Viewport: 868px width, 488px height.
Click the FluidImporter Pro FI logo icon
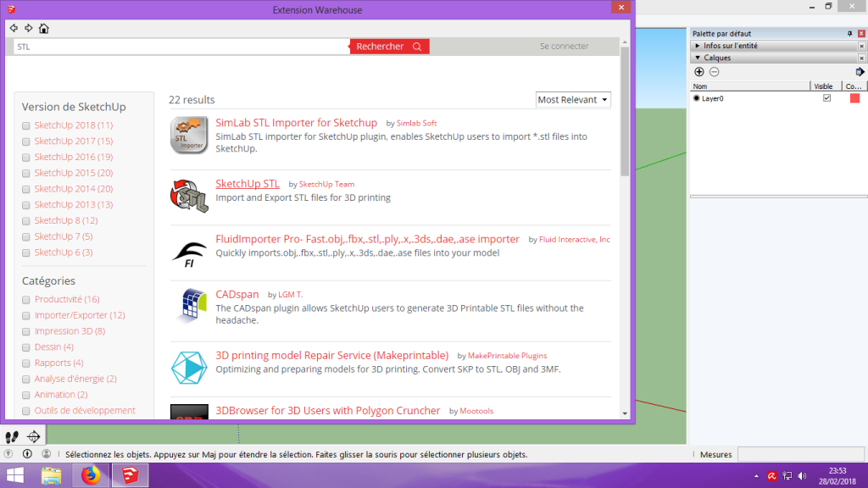click(x=189, y=254)
